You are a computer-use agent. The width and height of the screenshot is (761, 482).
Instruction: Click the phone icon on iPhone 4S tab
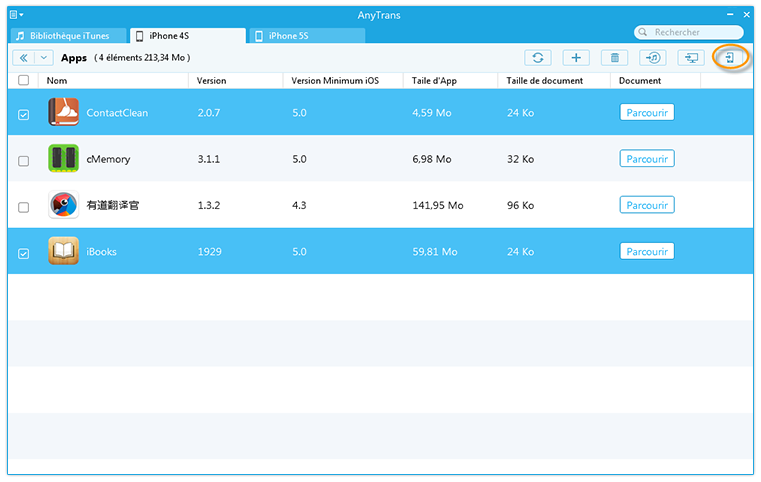click(139, 36)
